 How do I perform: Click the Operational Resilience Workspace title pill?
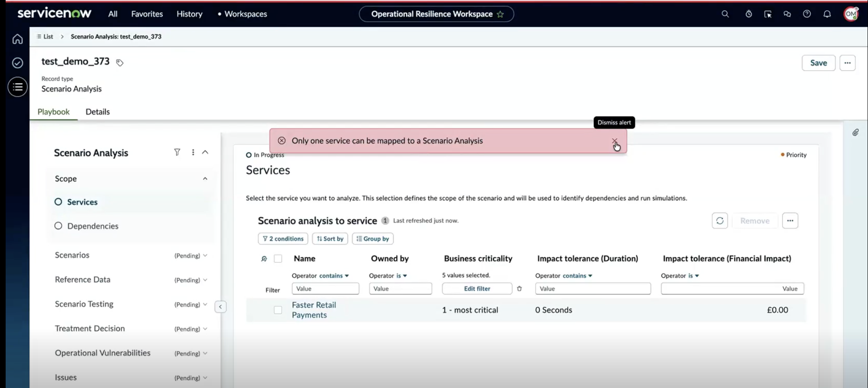pyautogui.click(x=437, y=14)
